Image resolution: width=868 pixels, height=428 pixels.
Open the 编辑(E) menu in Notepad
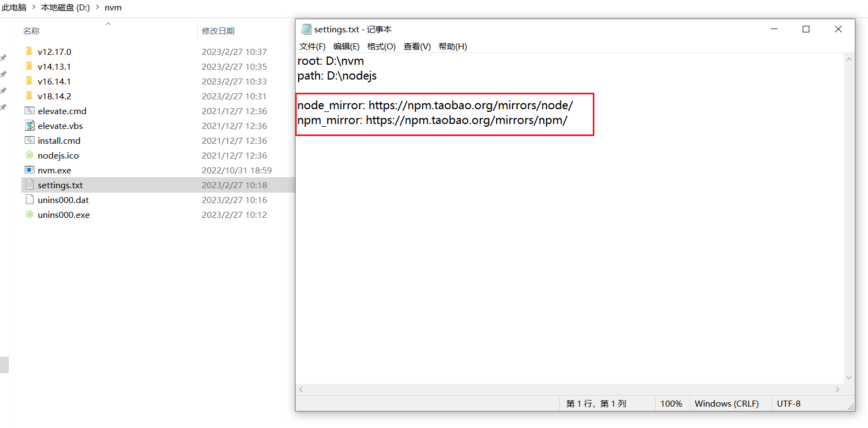tap(347, 47)
